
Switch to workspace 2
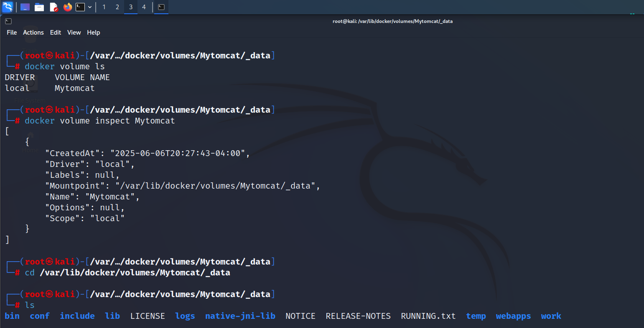tap(117, 7)
